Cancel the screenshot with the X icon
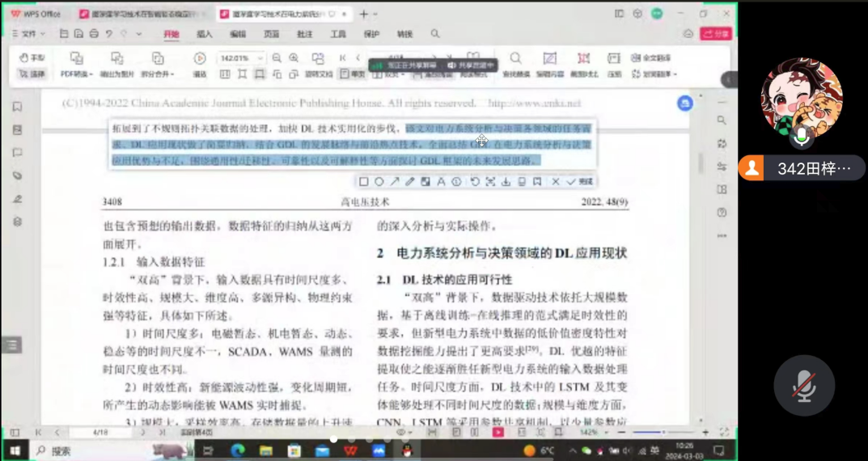The image size is (868, 461). 556,182
